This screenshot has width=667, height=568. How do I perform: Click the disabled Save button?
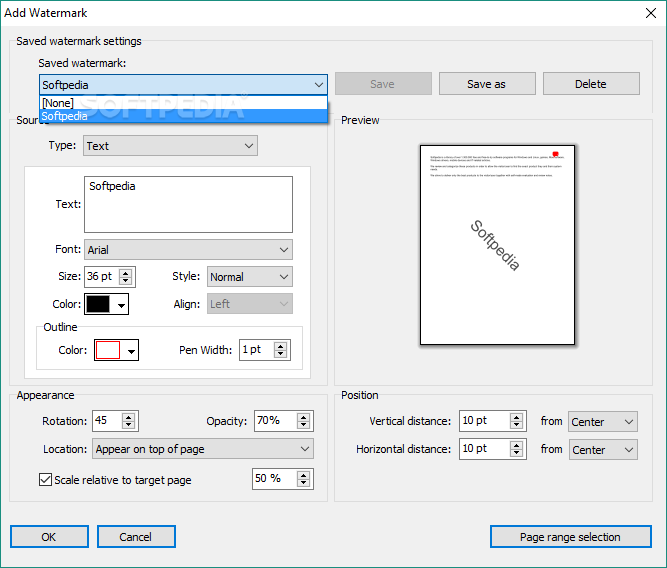pos(383,84)
